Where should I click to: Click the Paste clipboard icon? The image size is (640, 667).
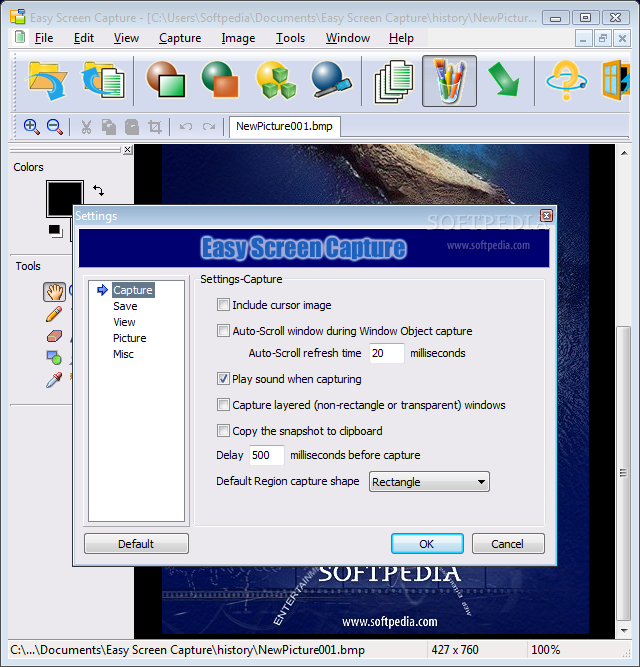click(x=132, y=127)
